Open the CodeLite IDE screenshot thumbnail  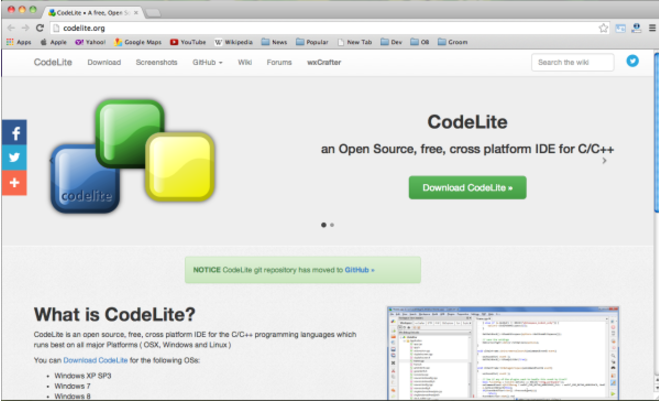point(503,353)
